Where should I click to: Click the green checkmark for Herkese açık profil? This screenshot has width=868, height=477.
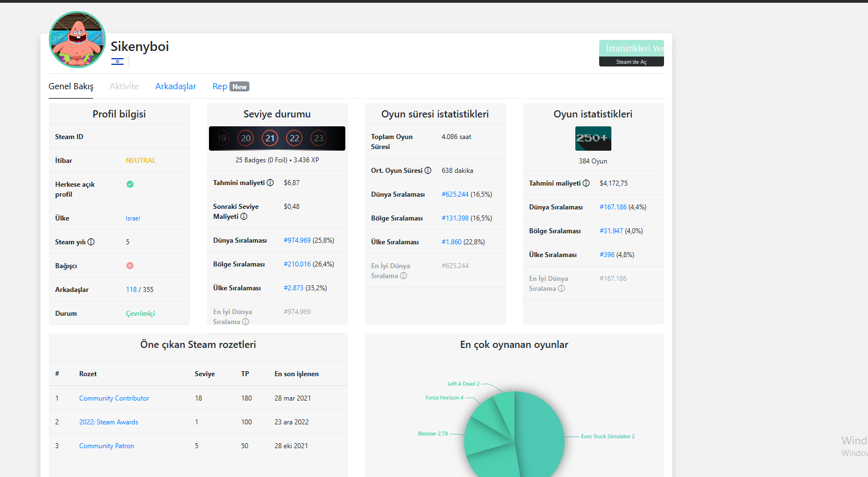(130, 184)
